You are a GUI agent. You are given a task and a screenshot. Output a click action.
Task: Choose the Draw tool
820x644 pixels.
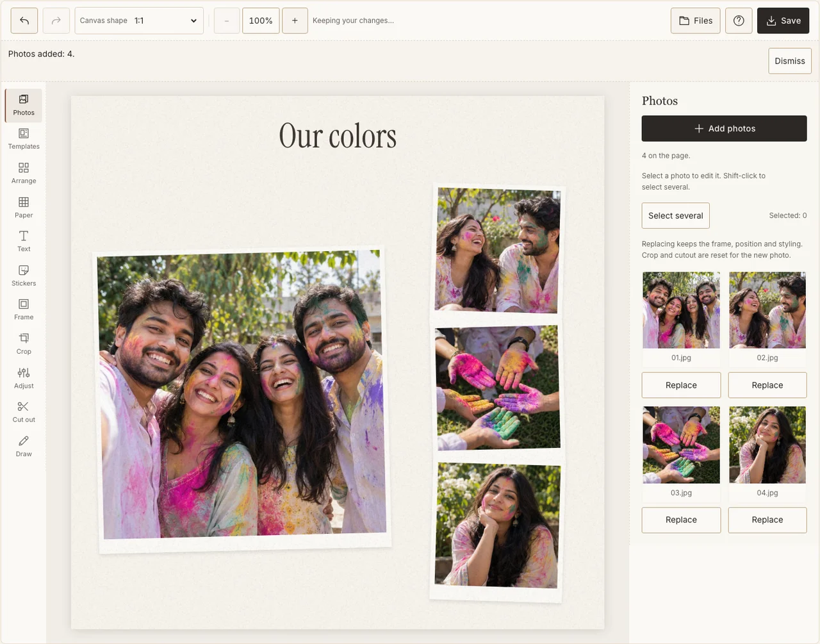pyautogui.click(x=24, y=447)
